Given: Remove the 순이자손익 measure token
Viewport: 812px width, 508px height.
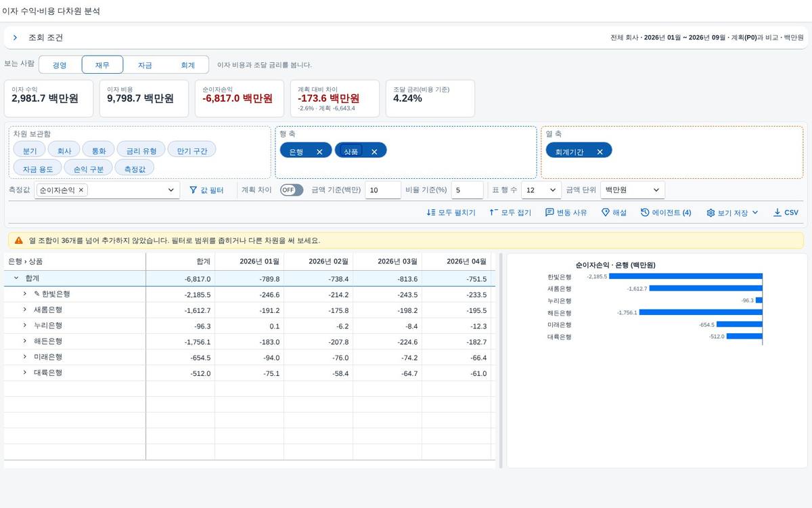Looking at the screenshot, I should coord(81,190).
